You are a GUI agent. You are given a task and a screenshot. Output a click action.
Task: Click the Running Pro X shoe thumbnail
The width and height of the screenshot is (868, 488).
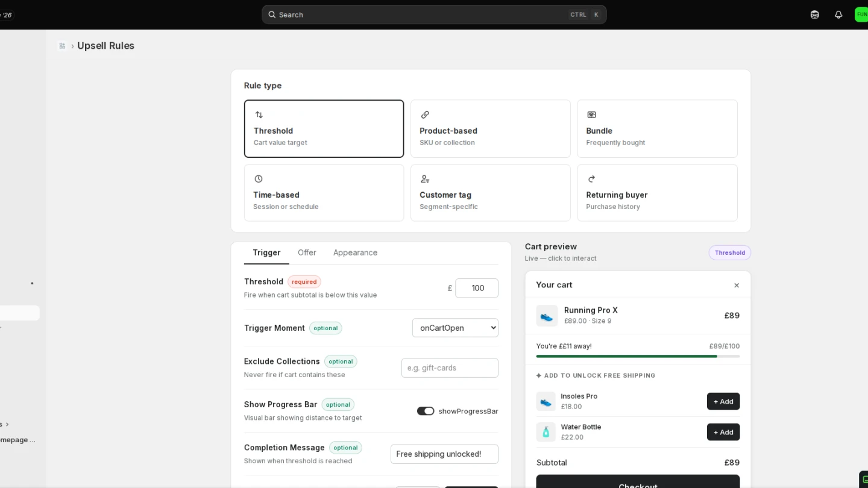pyautogui.click(x=547, y=316)
